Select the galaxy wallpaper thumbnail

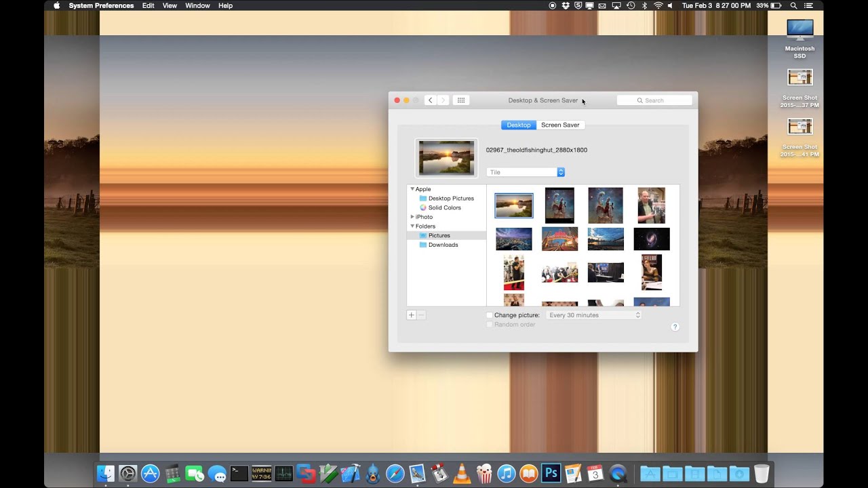coord(652,239)
